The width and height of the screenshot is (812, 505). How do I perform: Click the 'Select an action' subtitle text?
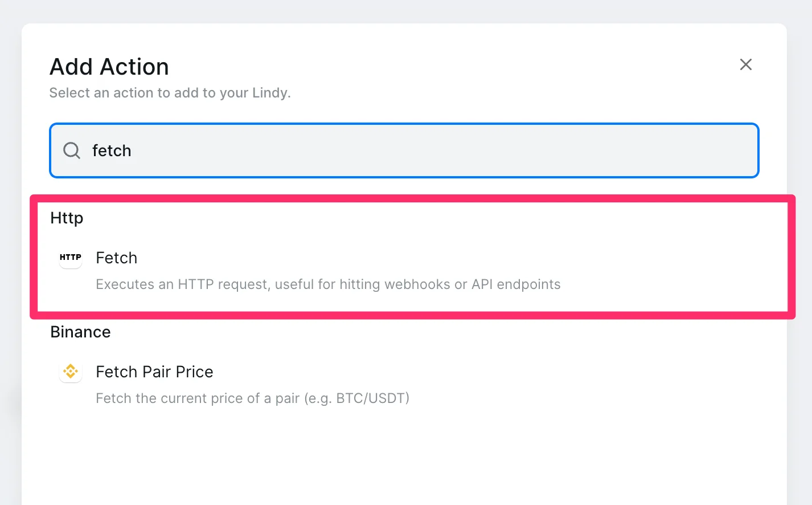tap(170, 93)
